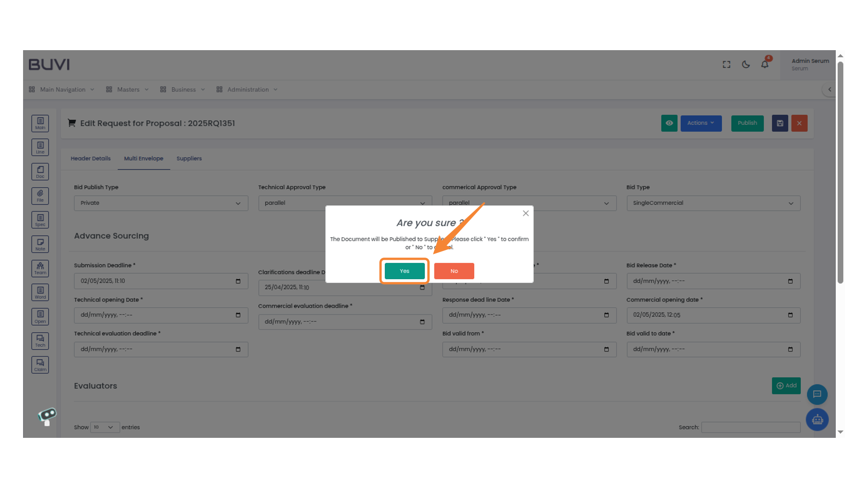Open the Bid Type dropdown

click(713, 203)
